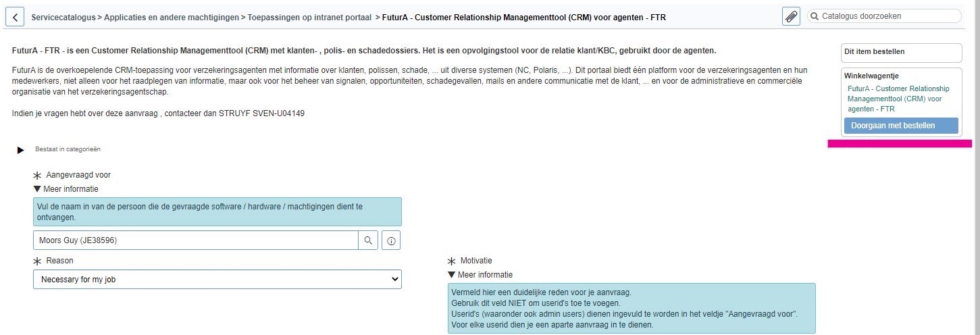Click the current FuturA breadcrumb title
Viewport: 980px width, 335px height.
coord(523,17)
